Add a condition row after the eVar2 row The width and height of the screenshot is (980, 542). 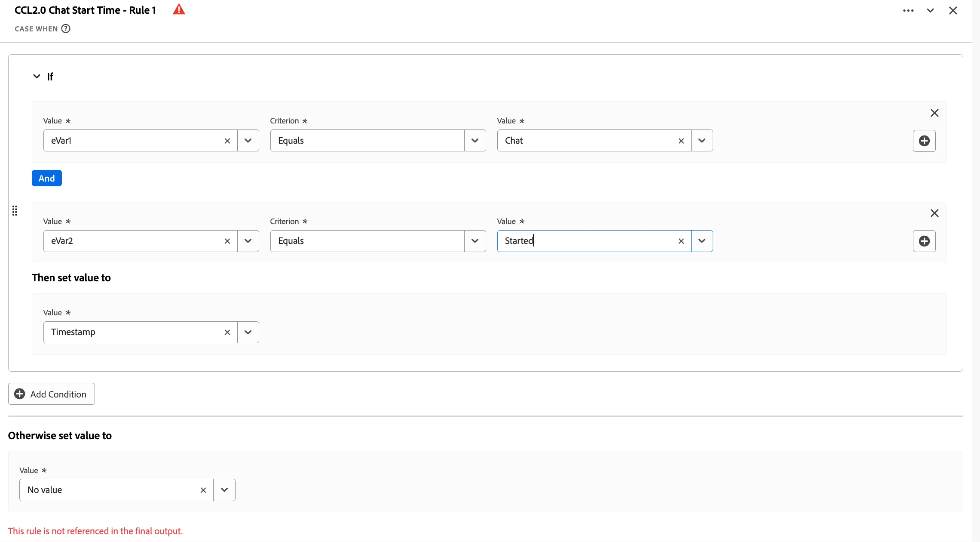[924, 241]
